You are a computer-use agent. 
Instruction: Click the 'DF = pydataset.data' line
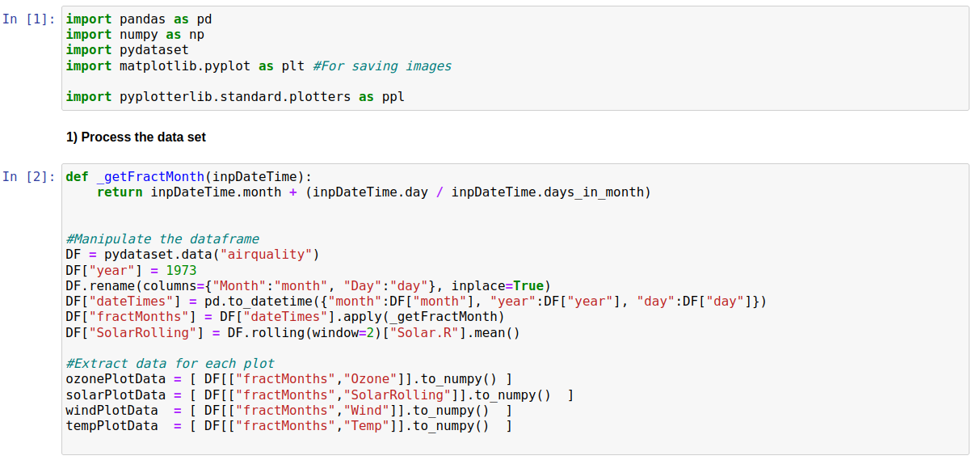point(193,255)
